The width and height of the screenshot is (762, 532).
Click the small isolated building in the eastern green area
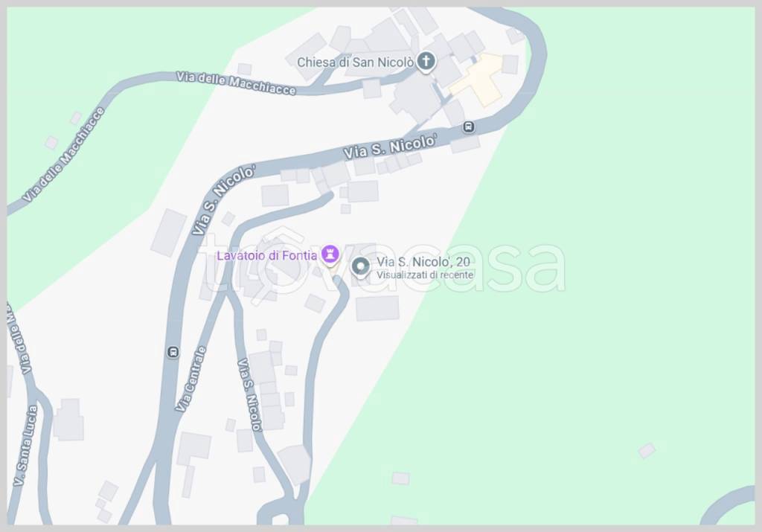[647, 450]
